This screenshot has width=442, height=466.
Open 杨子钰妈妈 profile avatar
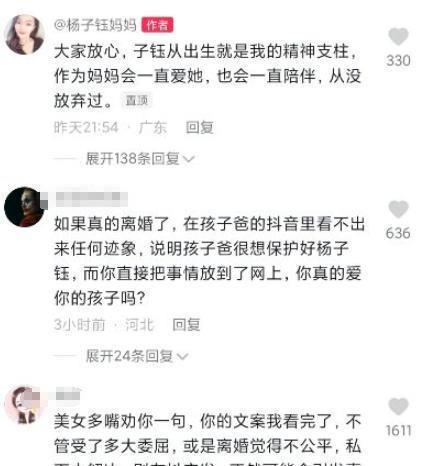click(24, 34)
